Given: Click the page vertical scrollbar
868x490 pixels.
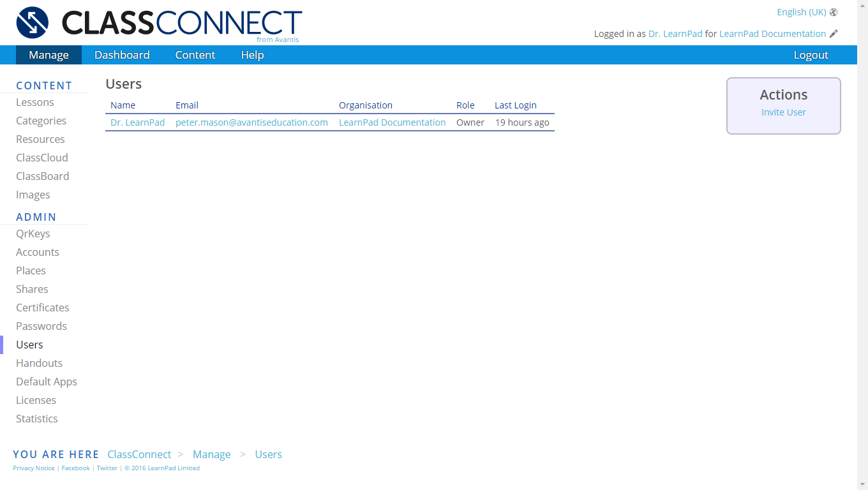Looking at the screenshot, I should coord(862,245).
